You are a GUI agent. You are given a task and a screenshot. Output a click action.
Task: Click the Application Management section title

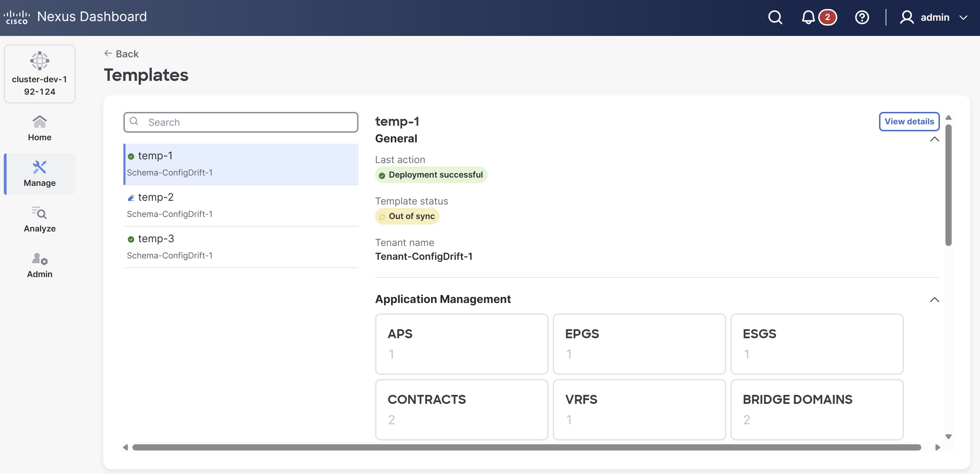pyautogui.click(x=443, y=299)
